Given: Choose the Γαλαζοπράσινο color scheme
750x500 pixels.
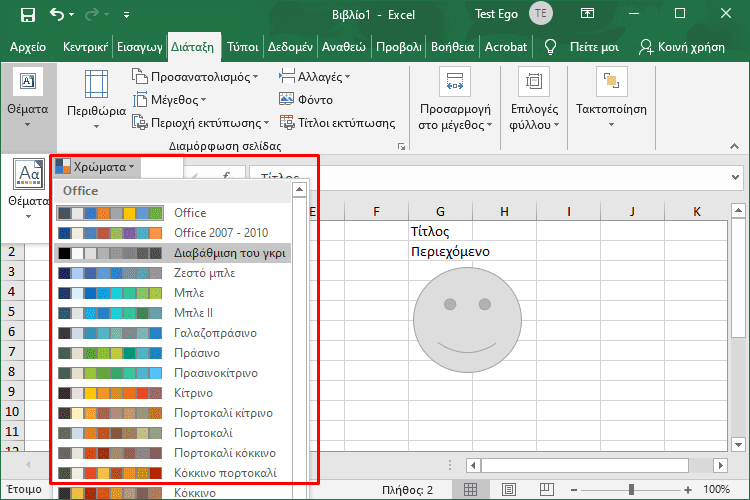Looking at the screenshot, I should (x=173, y=333).
